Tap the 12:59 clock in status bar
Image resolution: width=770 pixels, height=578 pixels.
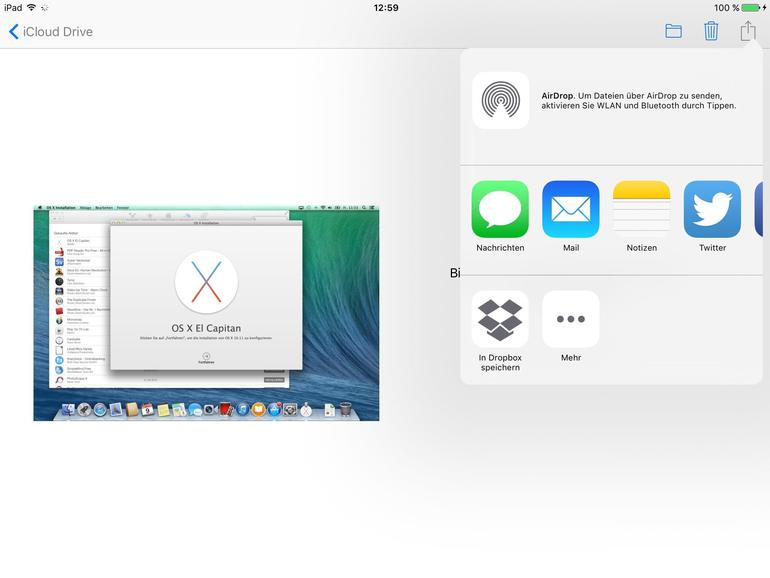coord(385,7)
